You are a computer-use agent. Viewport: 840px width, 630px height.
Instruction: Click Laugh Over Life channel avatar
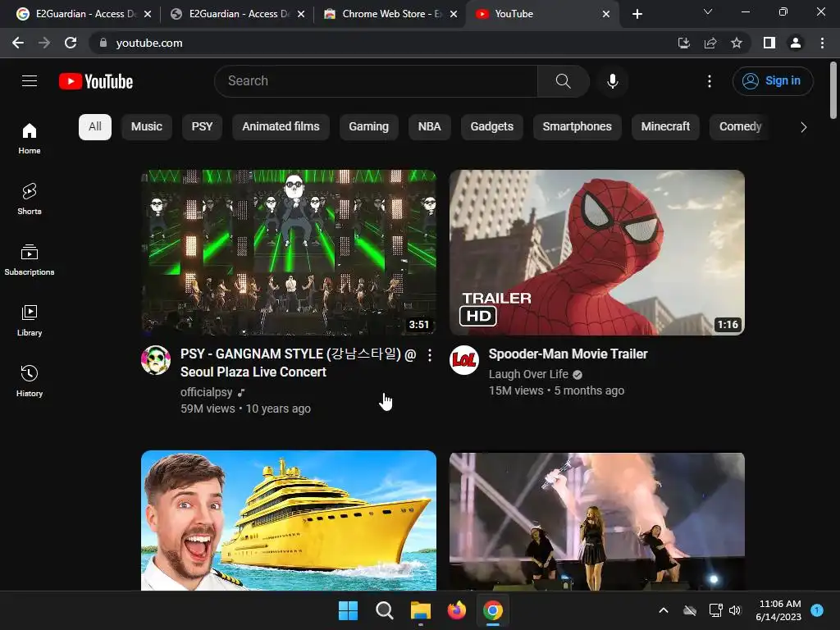[x=464, y=360]
